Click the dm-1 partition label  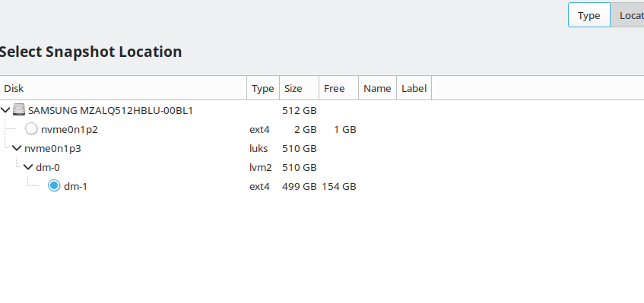pyautogui.click(x=75, y=187)
